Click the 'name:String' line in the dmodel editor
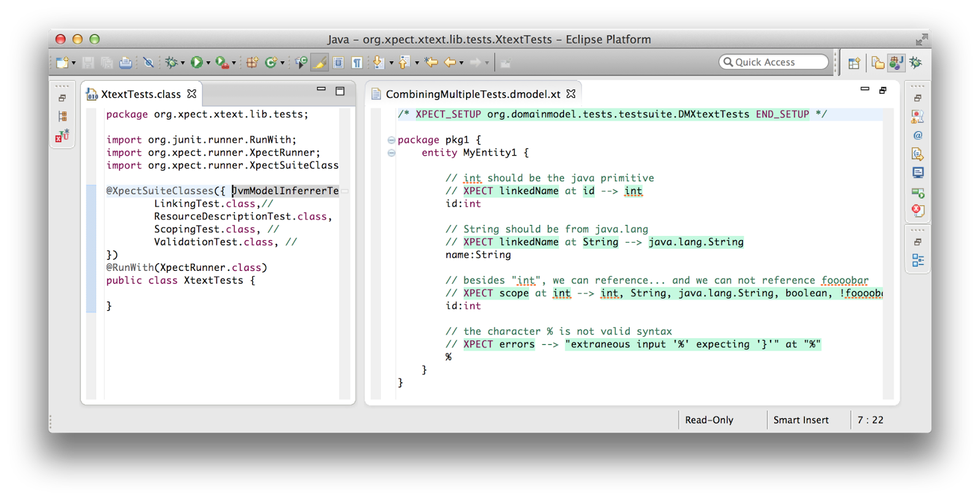 [478, 254]
